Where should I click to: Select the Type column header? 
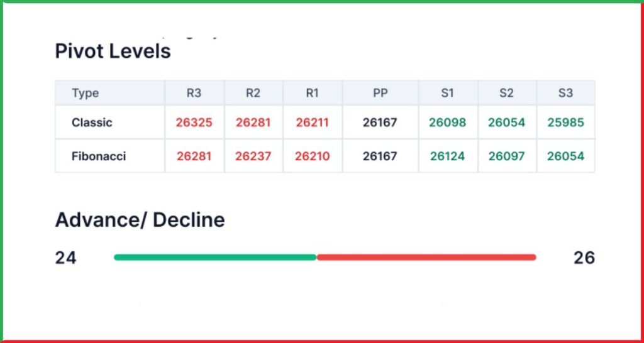(x=85, y=93)
